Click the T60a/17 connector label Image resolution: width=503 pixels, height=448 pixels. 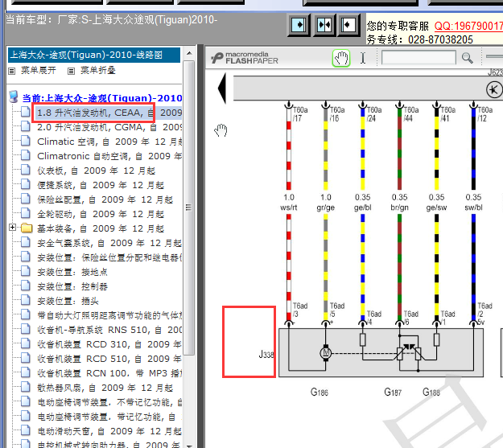coord(300,114)
